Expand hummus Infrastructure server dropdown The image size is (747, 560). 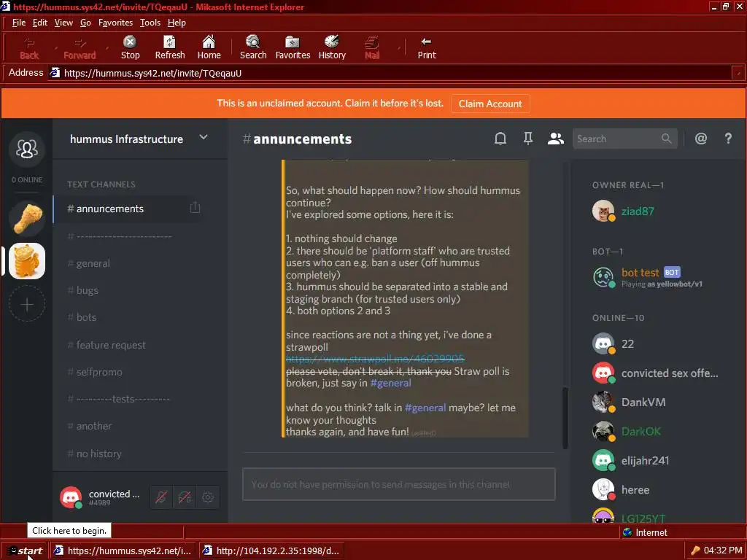[x=204, y=138]
